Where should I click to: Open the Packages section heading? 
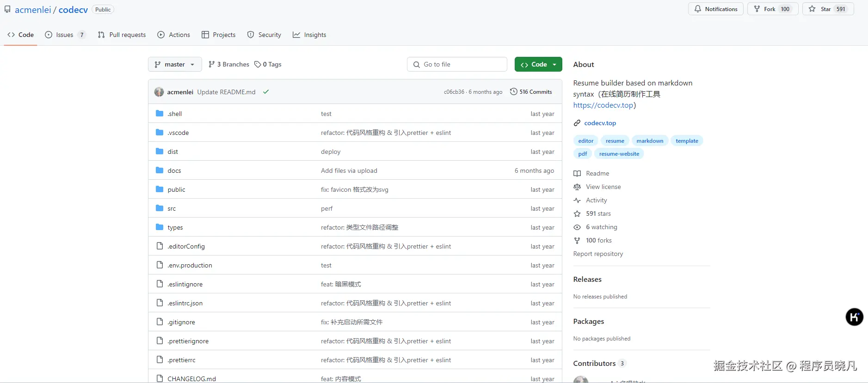[x=588, y=322]
